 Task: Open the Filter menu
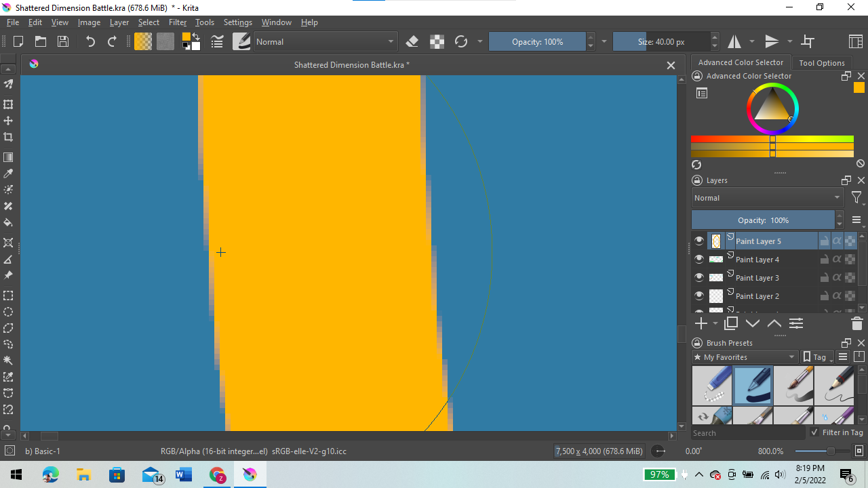[178, 22]
